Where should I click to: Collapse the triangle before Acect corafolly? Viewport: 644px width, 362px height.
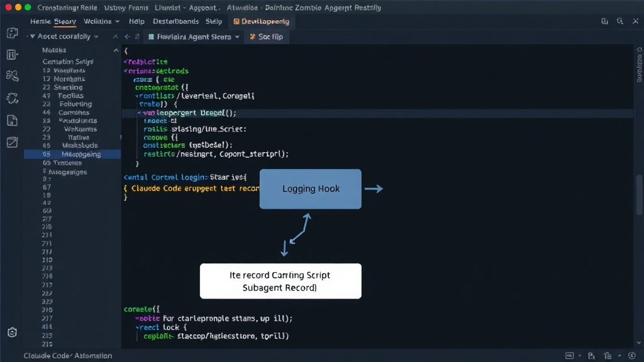click(x=33, y=36)
